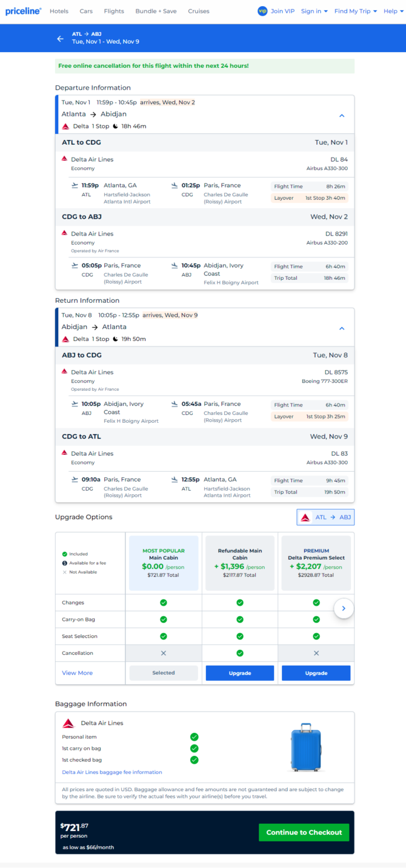Image resolution: width=406 pixels, height=868 pixels.
Task: Open the Bundle + Save menu item
Action: click(156, 11)
